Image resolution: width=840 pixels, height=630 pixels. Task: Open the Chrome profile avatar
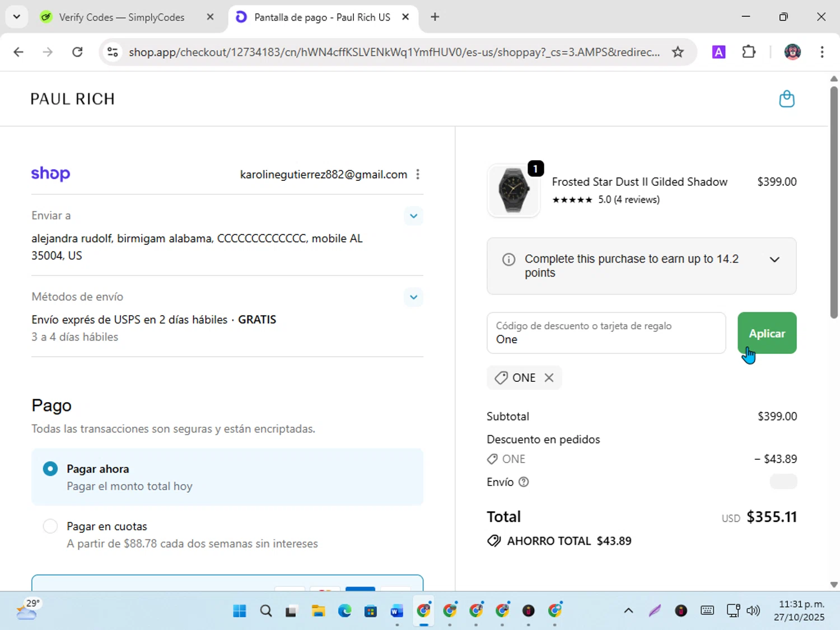point(792,52)
